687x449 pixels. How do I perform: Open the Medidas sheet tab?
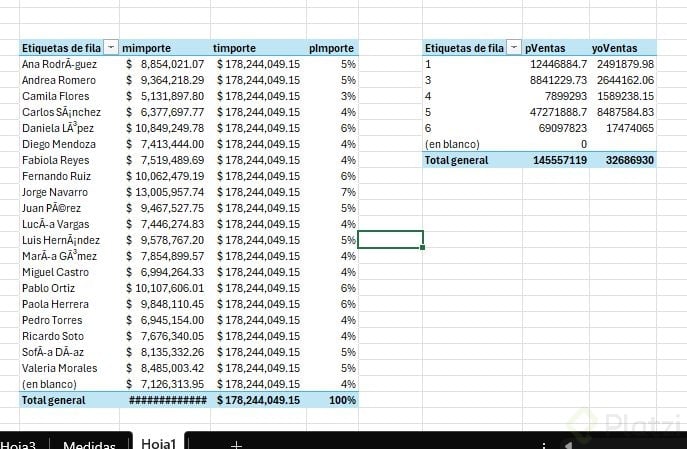click(x=89, y=445)
